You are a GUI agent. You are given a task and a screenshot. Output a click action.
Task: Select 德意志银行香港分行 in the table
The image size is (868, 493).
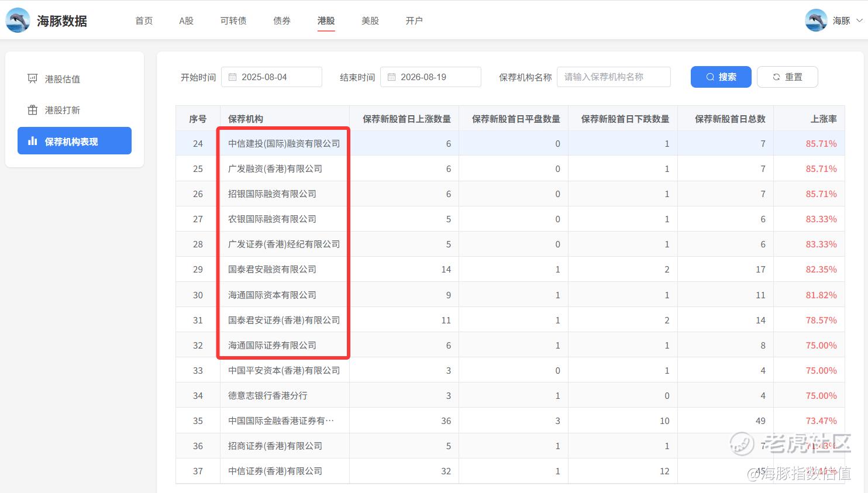[268, 396]
